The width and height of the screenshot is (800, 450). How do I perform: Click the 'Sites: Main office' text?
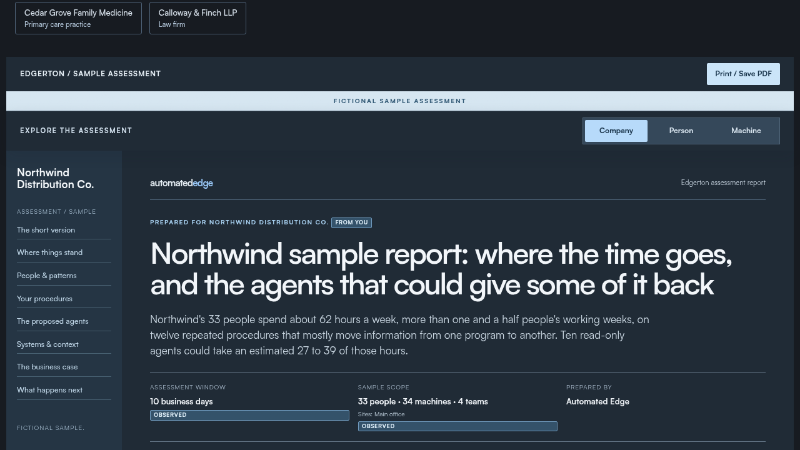pyautogui.click(x=381, y=414)
